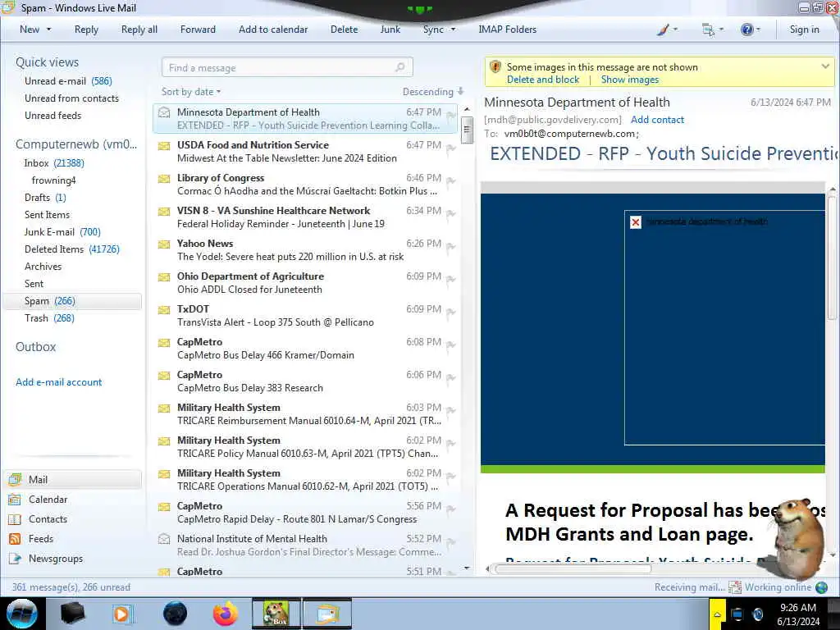
Task: Click opened envelope icon of Minnesota Department message
Action: point(164,112)
